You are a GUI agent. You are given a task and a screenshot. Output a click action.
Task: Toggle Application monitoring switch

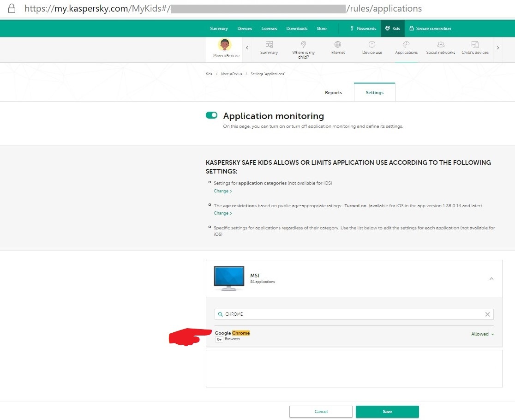[x=211, y=115]
